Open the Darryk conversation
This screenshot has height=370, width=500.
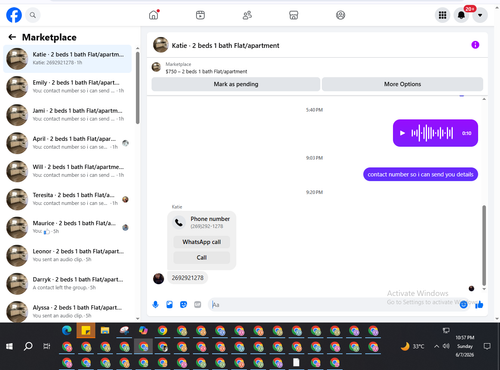(68, 284)
